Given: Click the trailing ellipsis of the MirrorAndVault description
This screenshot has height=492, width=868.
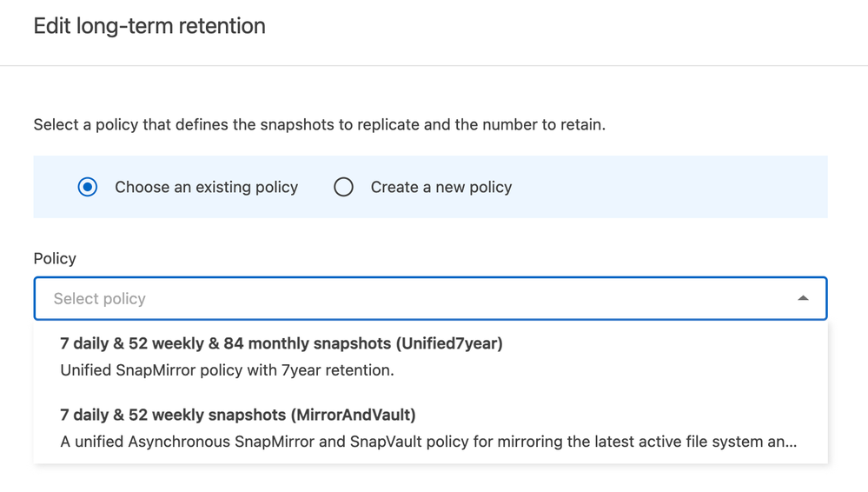Looking at the screenshot, I should pos(790,442).
